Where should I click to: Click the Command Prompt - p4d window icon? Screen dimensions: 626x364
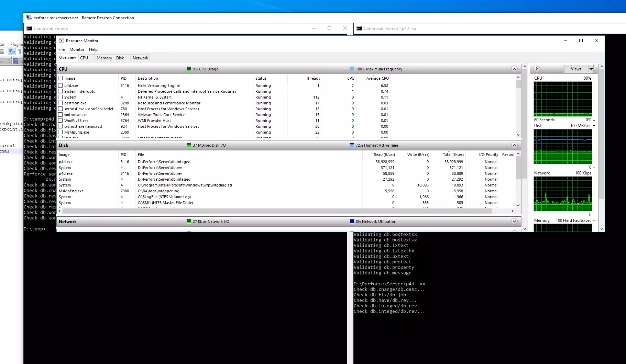pyautogui.click(x=359, y=29)
